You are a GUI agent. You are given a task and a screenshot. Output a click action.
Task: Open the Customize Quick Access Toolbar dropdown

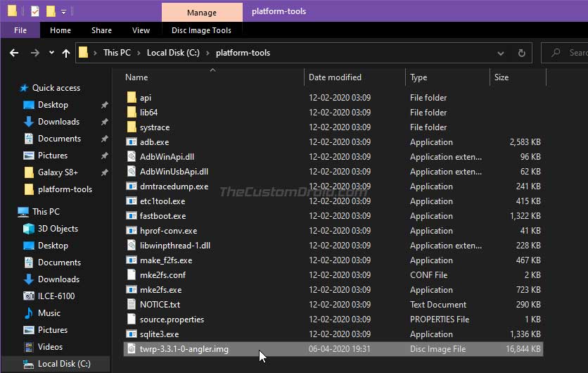[x=64, y=12]
